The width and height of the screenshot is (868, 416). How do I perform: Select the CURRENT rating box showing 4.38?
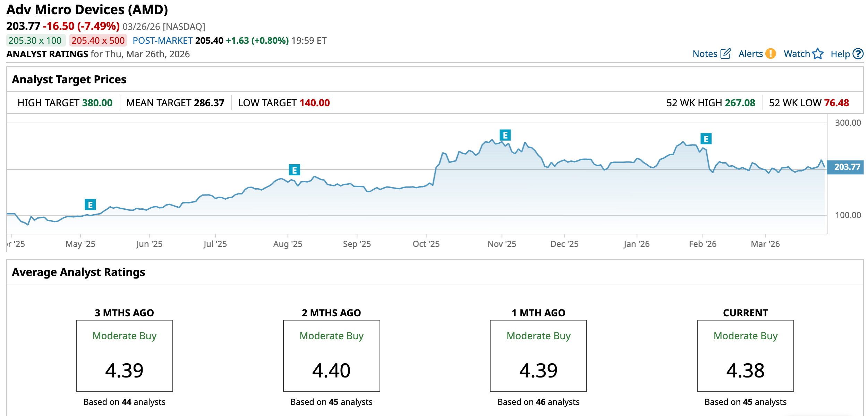pyautogui.click(x=745, y=356)
